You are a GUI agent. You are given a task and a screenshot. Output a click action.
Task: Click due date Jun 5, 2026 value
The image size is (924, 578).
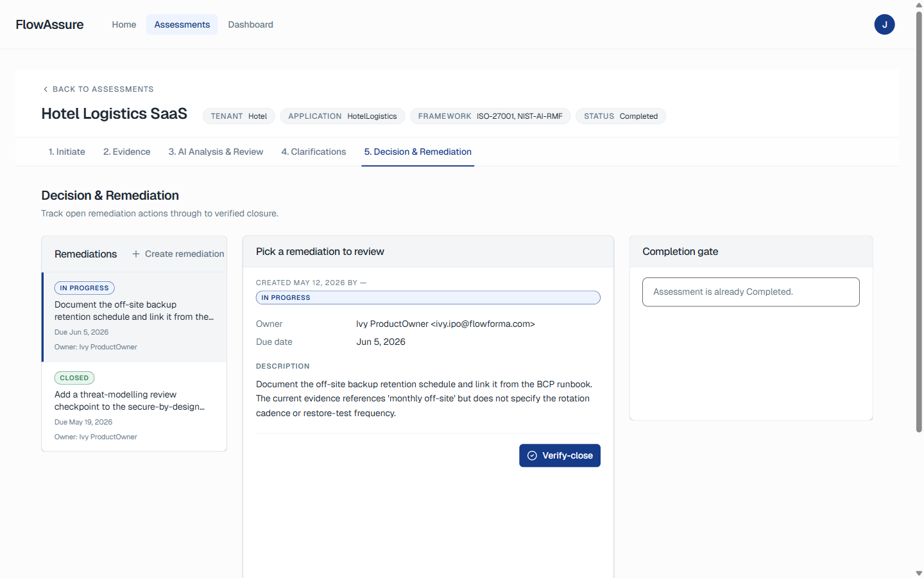pyautogui.click(x=381, y=342)
